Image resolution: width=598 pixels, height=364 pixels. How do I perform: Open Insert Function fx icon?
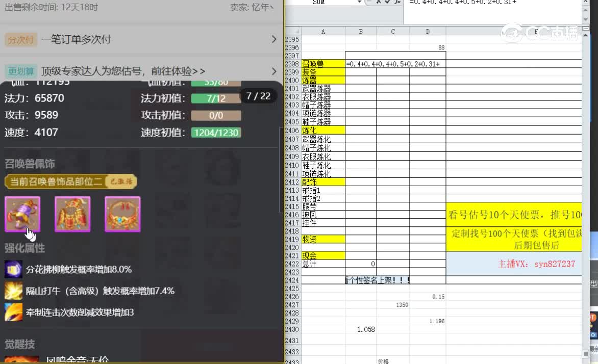tap(397, 2)
